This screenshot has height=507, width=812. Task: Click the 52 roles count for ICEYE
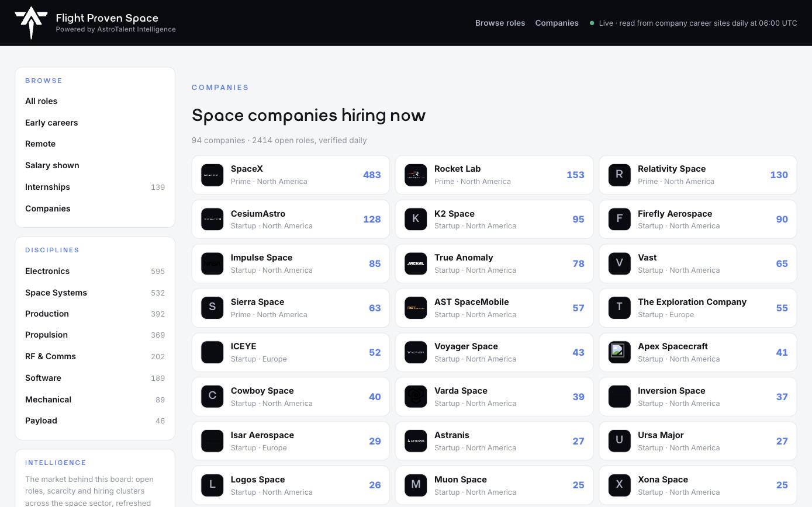click(375, 352)
